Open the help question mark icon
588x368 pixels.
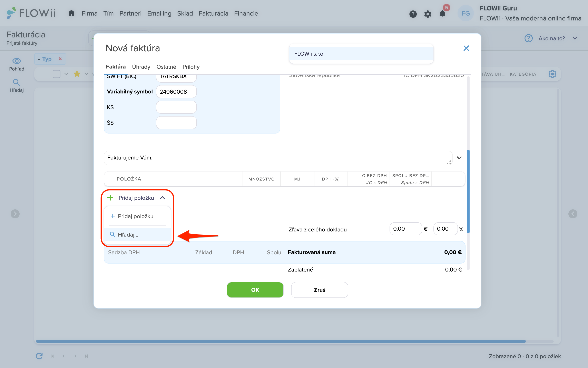413,14
